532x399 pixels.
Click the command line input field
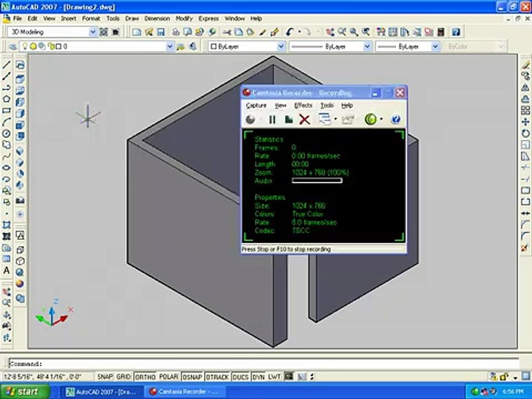pos(264,364)
